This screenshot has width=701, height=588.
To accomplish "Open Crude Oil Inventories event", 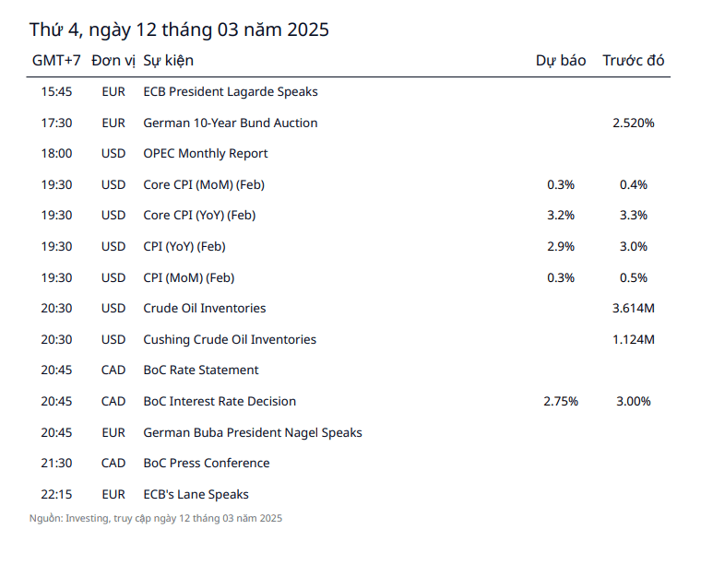I will pos(204,308).
